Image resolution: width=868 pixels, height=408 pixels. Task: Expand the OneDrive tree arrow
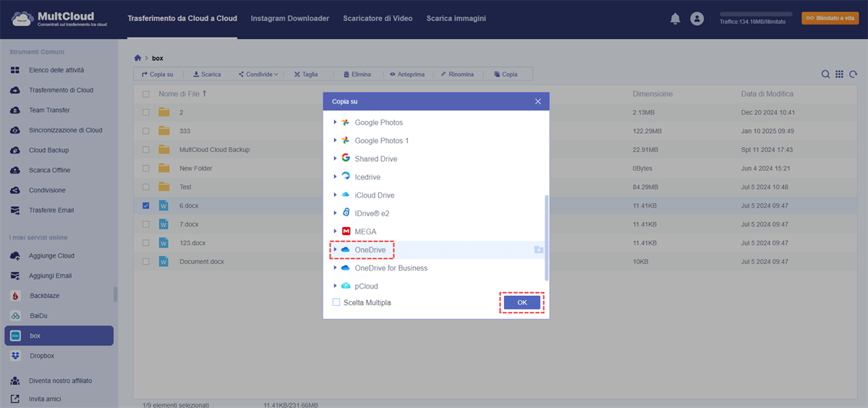click(335, 250)
